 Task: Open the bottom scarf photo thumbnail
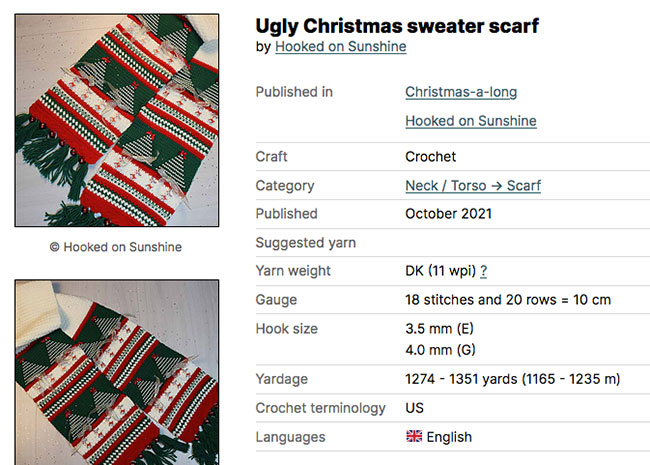click(116, 372)
